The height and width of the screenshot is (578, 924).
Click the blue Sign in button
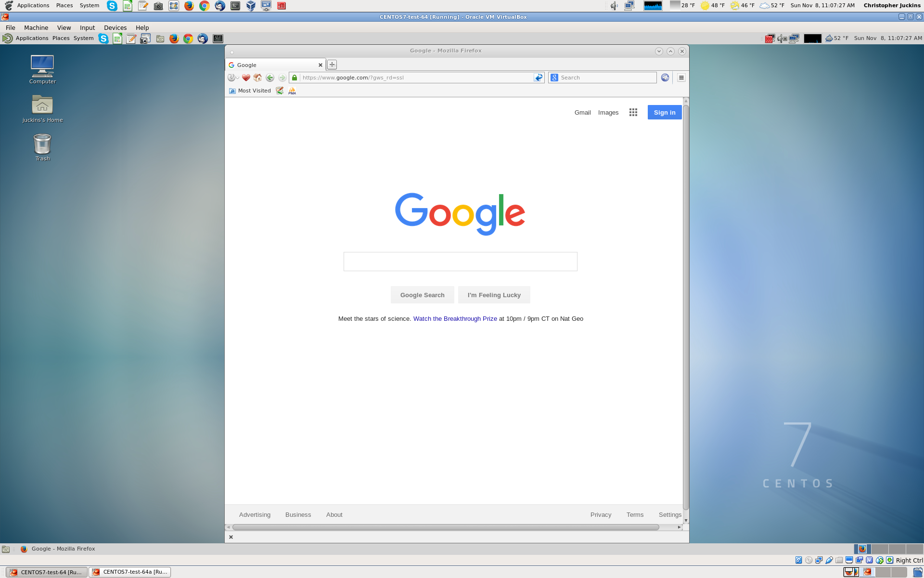664,112
